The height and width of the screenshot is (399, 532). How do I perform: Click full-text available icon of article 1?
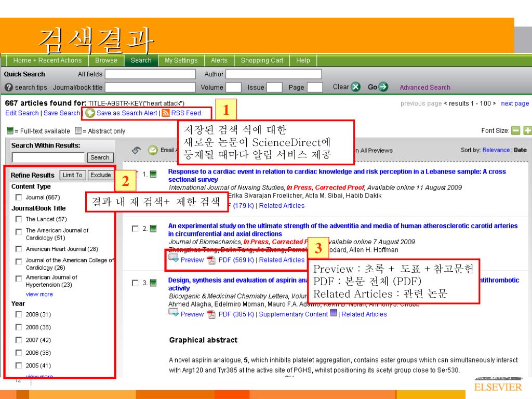click(153, 174)
